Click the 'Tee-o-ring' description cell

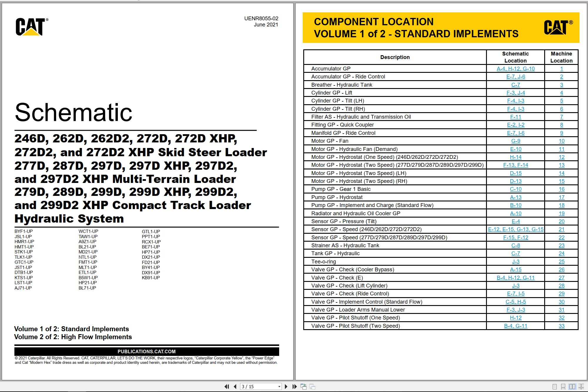tap(395, 262)
